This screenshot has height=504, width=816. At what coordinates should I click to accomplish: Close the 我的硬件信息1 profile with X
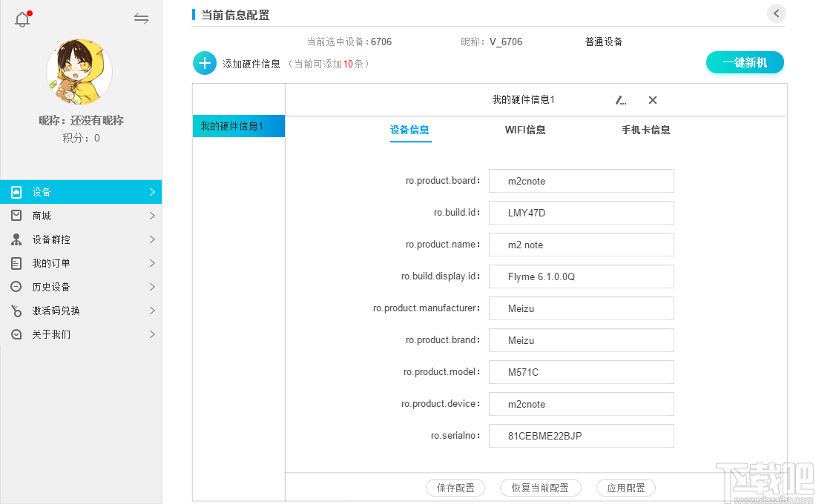coord(653,100)
